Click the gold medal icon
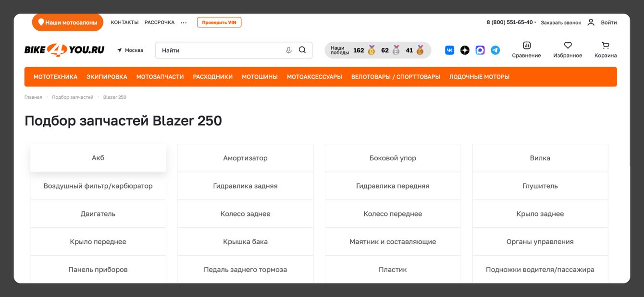Viewport: 644px width, 297px height. (x=372, y=50)
